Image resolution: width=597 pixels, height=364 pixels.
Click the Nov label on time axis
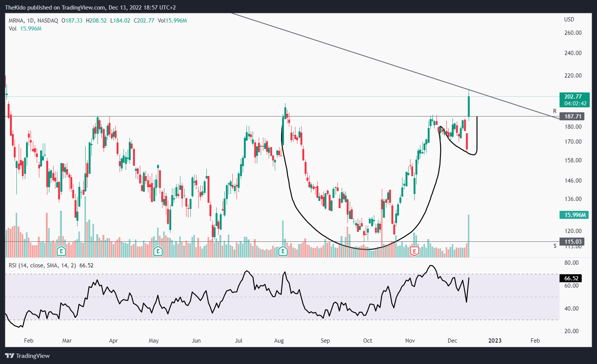410,341
